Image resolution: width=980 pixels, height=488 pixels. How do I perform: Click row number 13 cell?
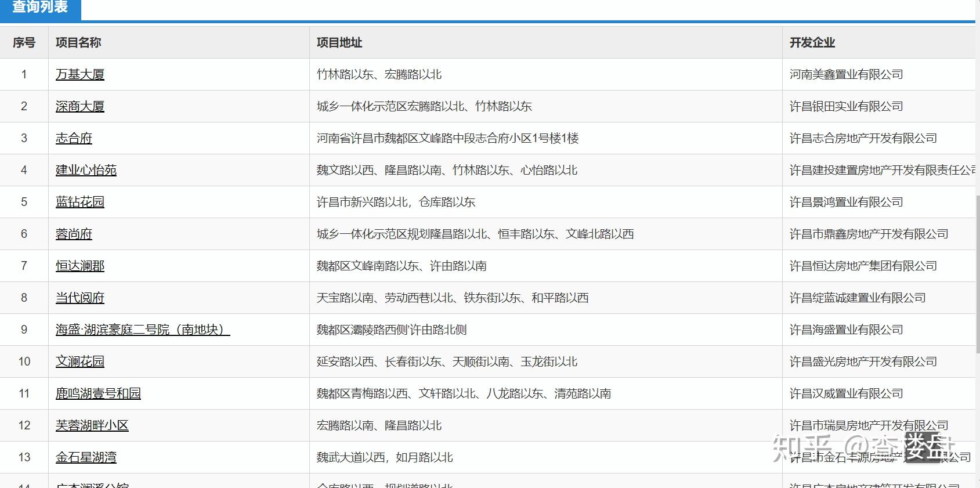coord(24,457)
